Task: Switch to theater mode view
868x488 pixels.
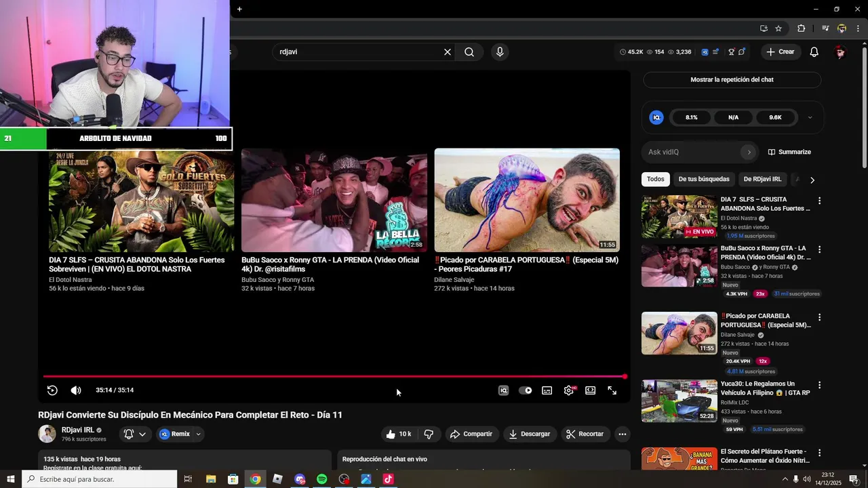Action: (x=591, y=390)
